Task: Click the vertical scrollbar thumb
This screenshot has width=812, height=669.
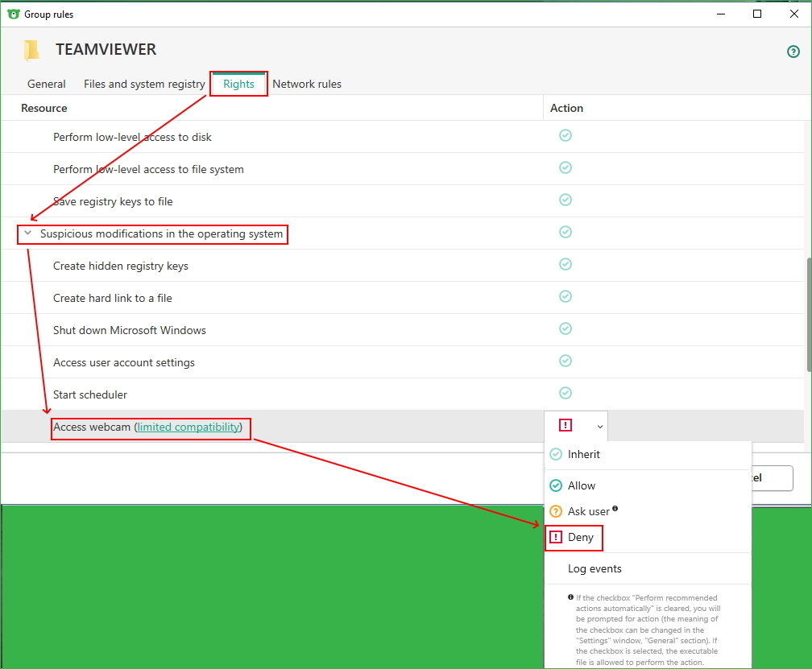Action: pos(809,315)
